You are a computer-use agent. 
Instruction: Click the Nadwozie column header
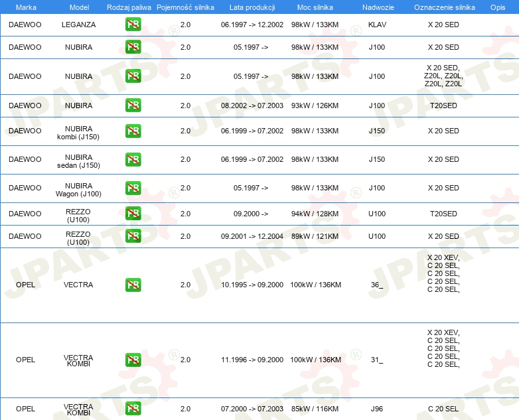pos(378,7)
